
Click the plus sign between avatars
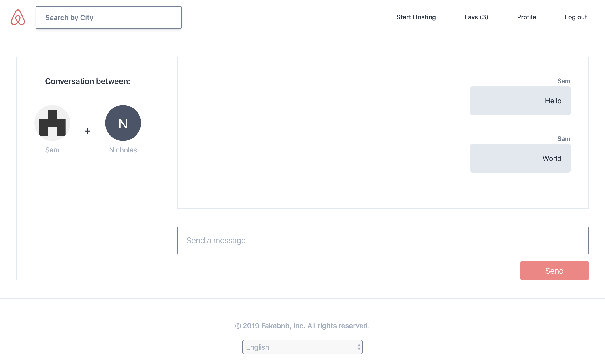click(88, 131)
